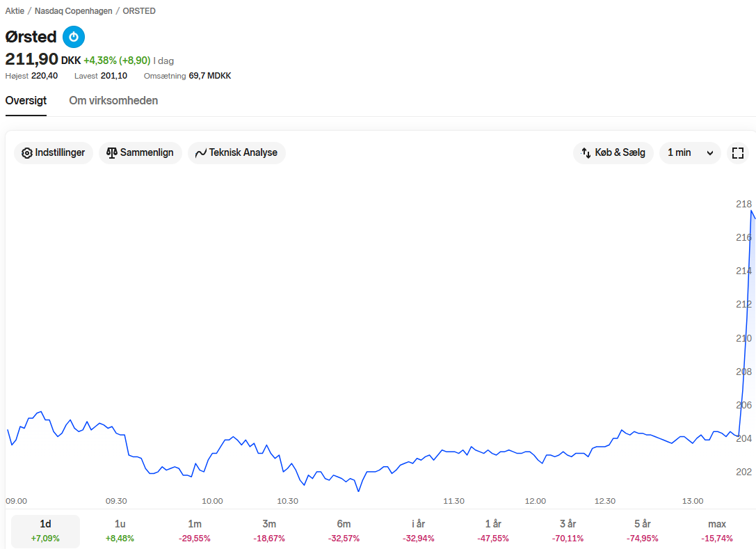Image resolution: width=756 pixels, height=549 pixels.
Task: Go to Aktie breadcrumb link
Action: (15, 11)
